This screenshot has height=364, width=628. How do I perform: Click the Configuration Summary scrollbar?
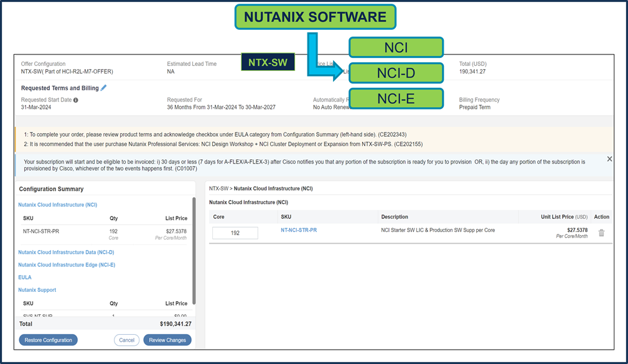[194, 250]
